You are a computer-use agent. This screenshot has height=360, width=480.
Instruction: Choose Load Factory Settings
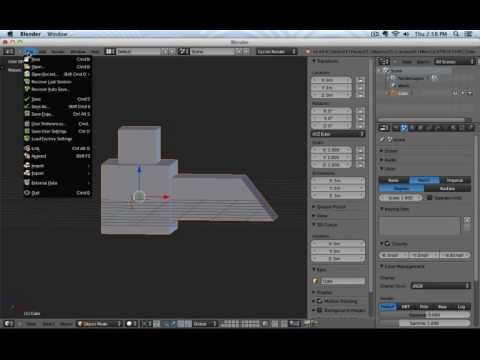click(57, 139)
